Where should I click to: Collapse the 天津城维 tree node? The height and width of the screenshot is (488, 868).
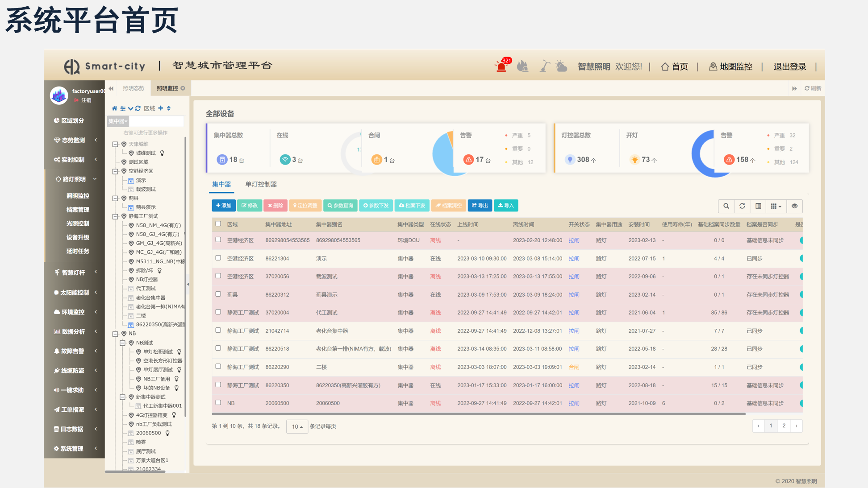(x=115, y=144)
